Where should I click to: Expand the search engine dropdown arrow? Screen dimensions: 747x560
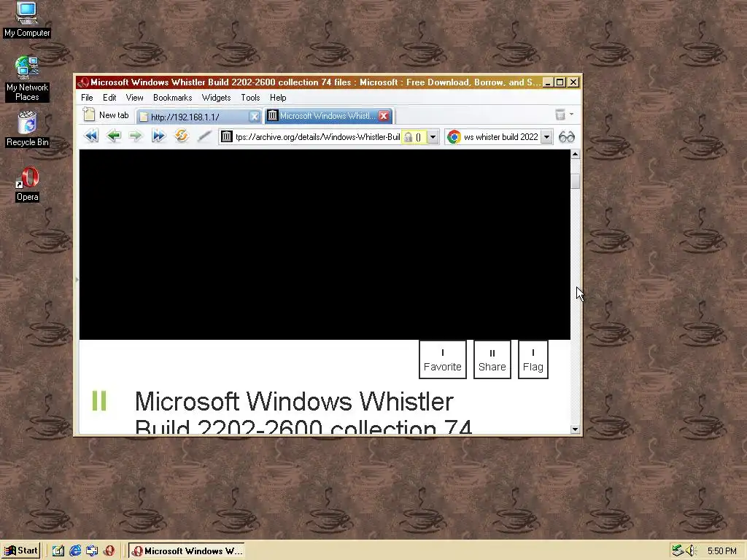pyautogui.click(x=547, y=137)
